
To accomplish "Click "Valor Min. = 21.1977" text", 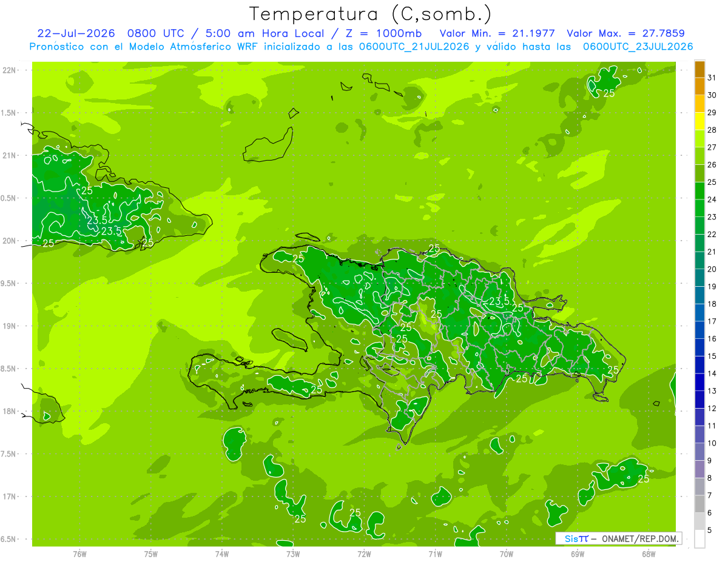I will (x=497, y=33).
